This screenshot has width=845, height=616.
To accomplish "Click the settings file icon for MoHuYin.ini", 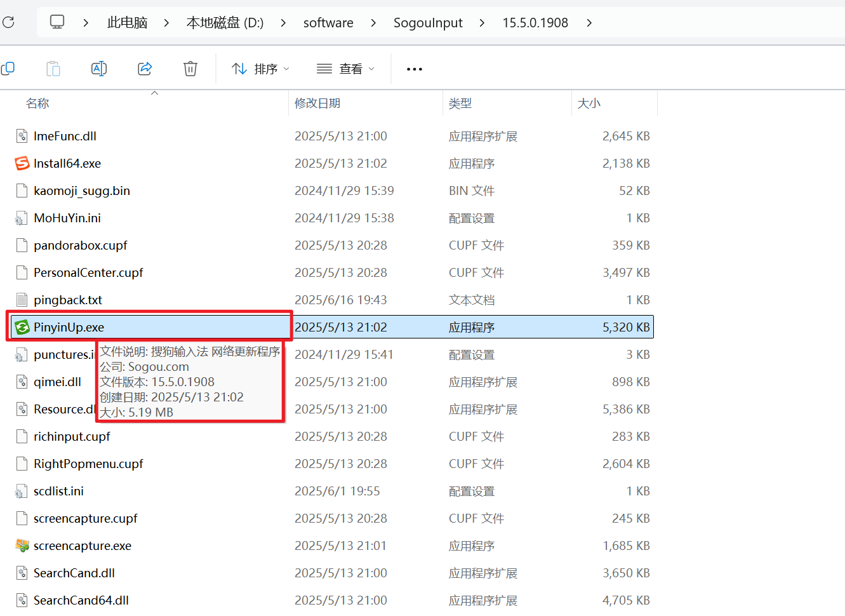I will coord(22,218).
